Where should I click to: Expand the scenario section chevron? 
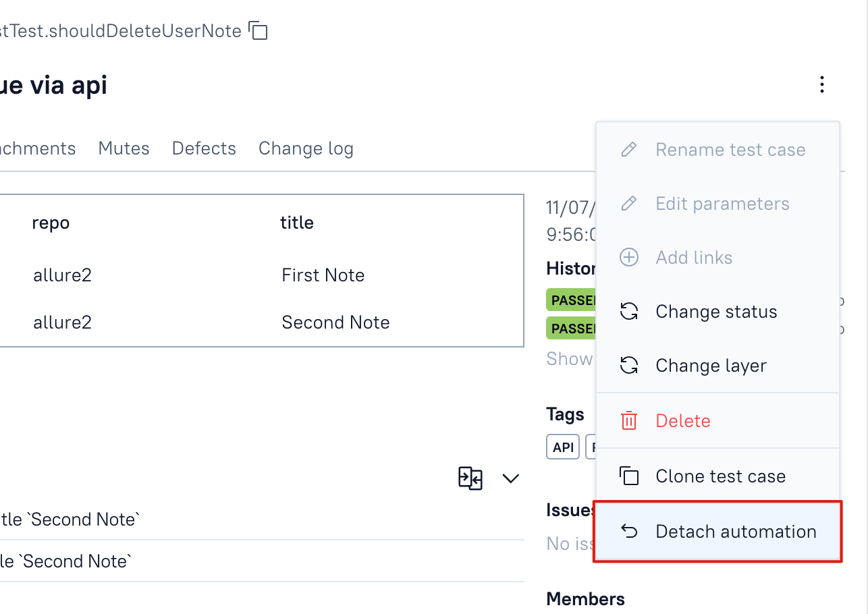pos(511,478)
